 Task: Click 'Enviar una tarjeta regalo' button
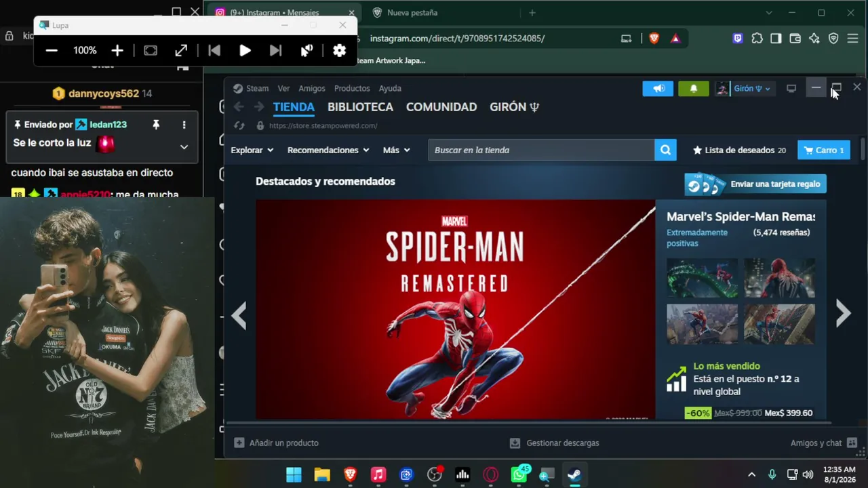point(755,184)
